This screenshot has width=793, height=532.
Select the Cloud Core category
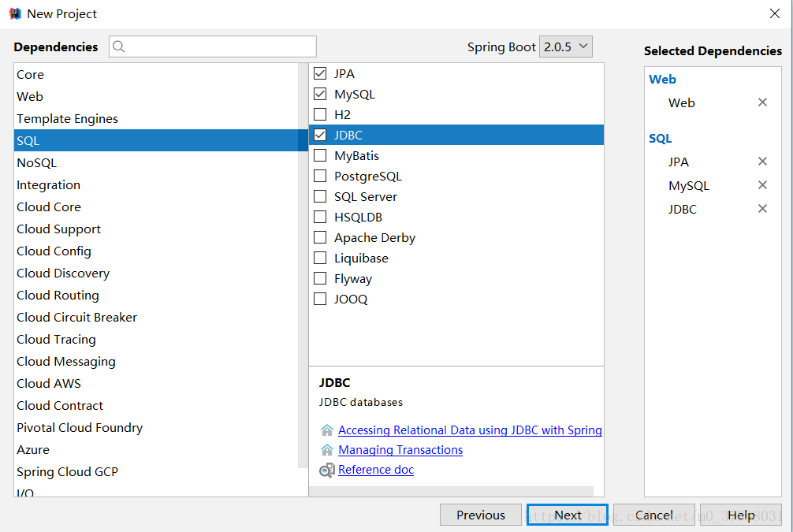point(156,206)
